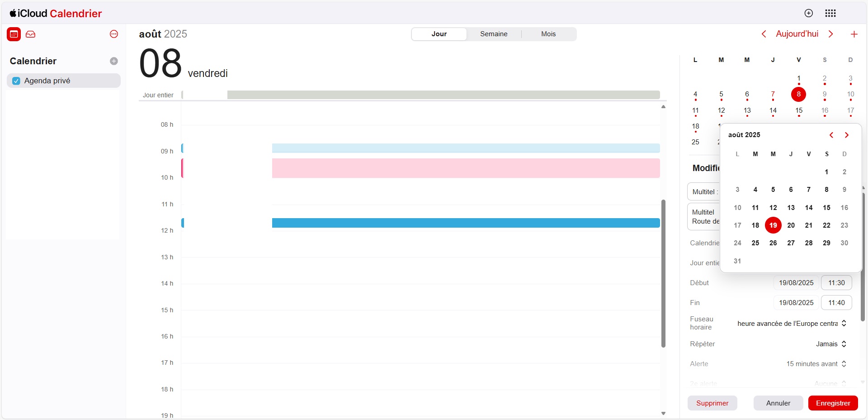
Task: Select 19 in the date picker popup
Action: pos(773,225)
